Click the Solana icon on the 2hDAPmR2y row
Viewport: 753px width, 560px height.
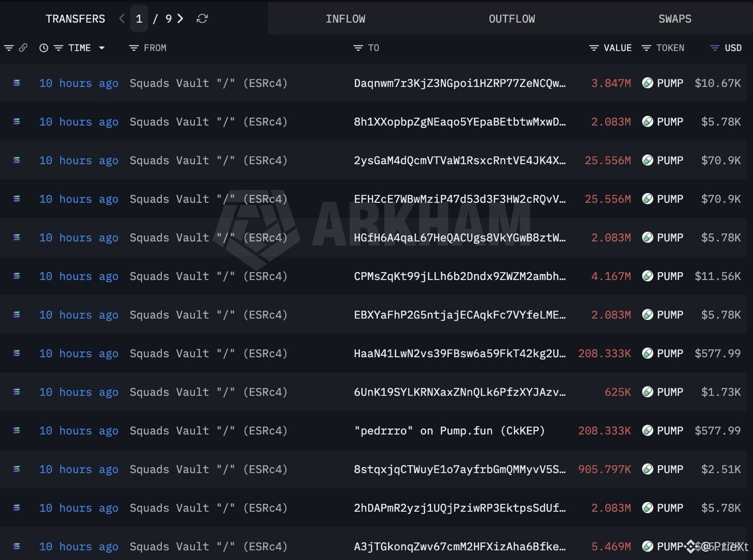tap(17, 508)
